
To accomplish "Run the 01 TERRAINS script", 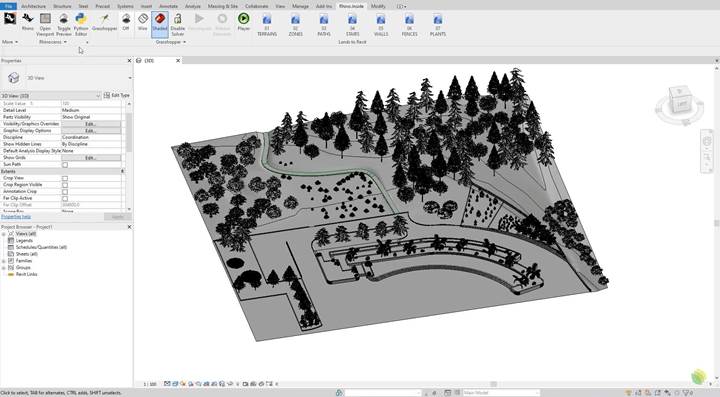I will (267, 25).
